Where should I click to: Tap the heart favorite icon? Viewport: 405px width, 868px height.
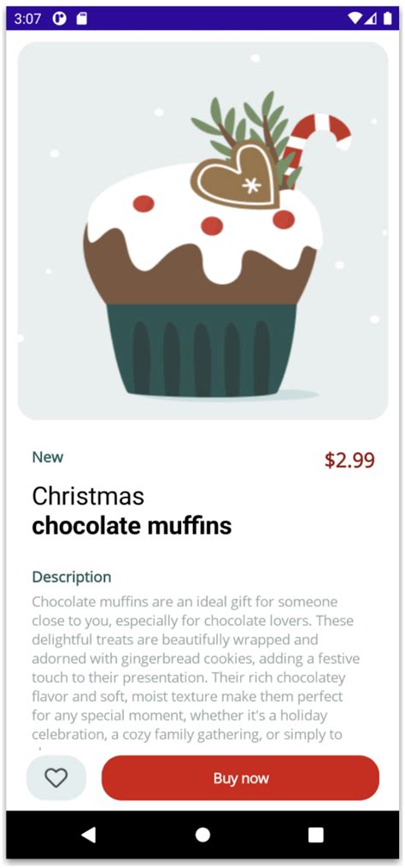[56, 777]
